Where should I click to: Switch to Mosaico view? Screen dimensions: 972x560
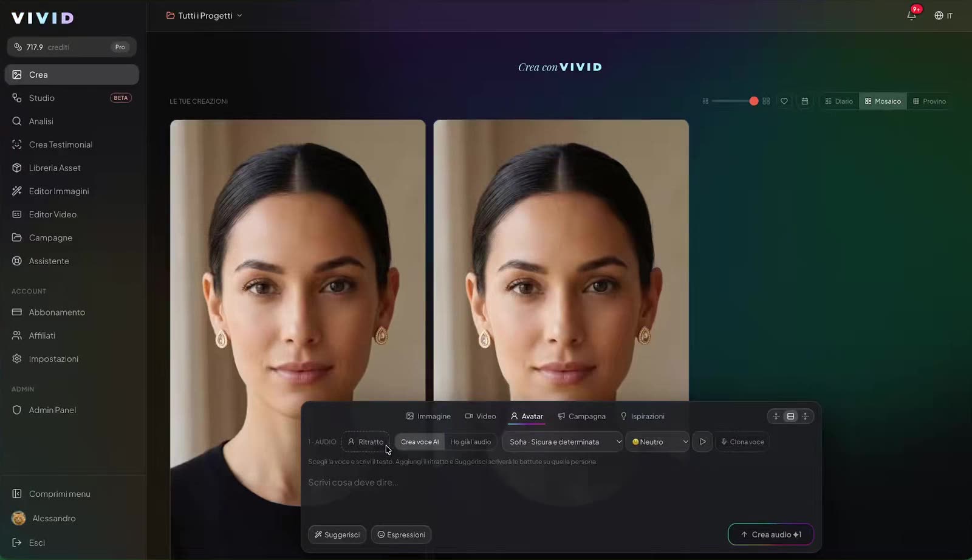(883, 101)
